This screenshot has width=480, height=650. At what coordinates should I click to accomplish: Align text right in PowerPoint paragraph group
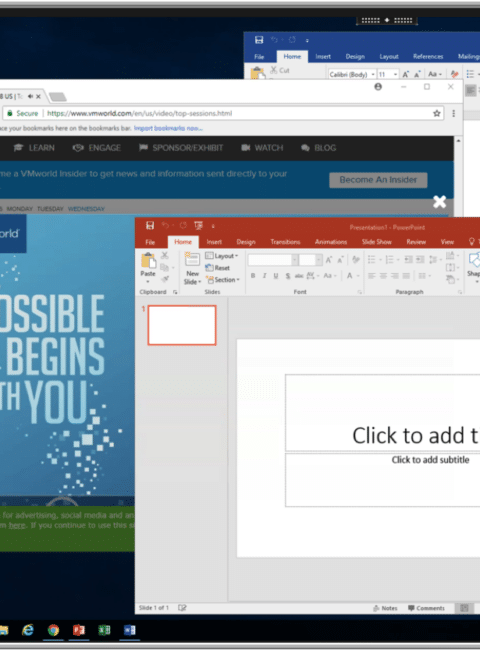(395, 276)
